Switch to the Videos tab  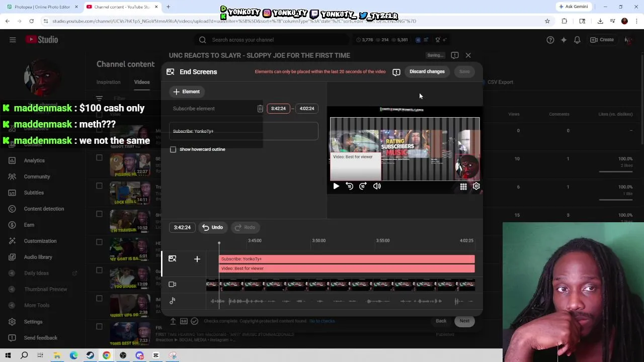coord(142,82)
